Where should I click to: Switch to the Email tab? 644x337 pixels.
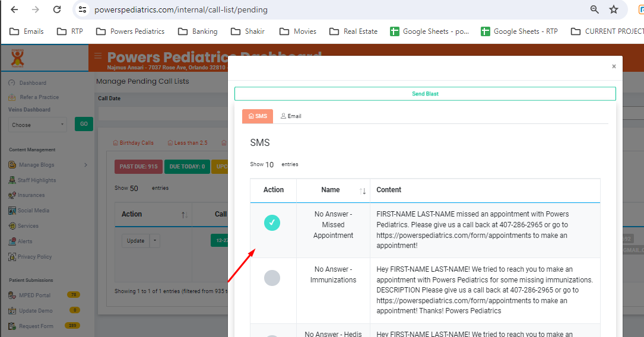[291, 116]
